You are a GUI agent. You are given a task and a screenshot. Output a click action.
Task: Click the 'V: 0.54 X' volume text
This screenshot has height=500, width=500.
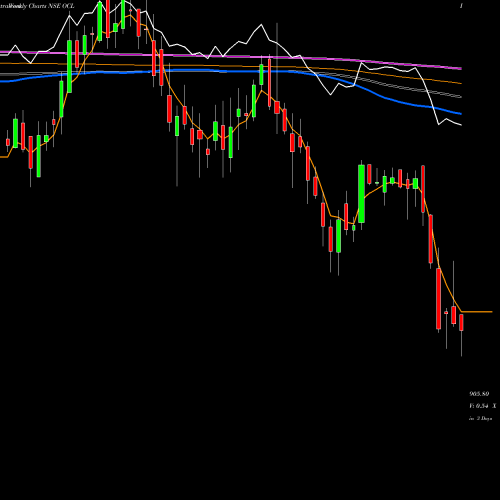pyautogui.click(x=482, y=406)
